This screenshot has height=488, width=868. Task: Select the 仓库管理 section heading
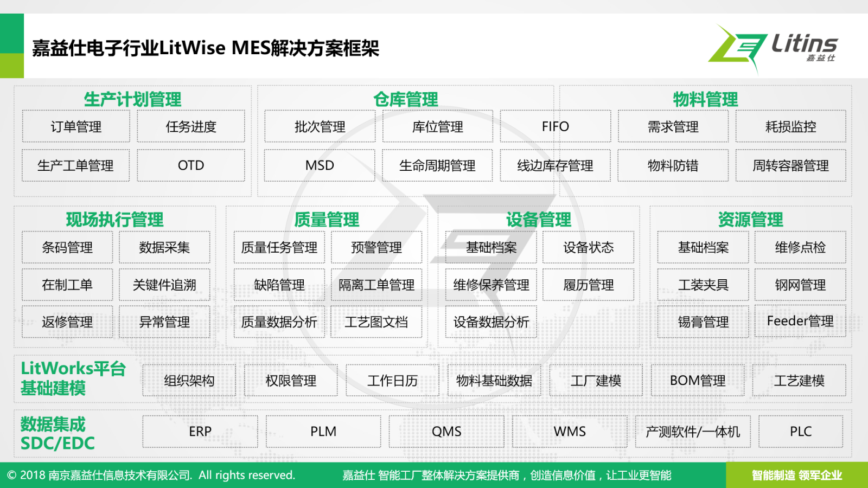pyautogui.click(x=406, y=99)
